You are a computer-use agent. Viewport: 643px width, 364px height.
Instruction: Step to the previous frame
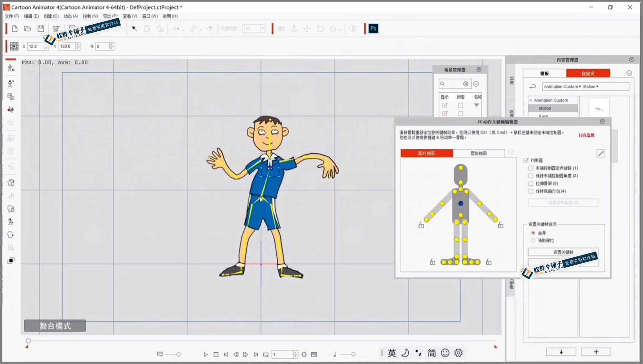[236, 354]
